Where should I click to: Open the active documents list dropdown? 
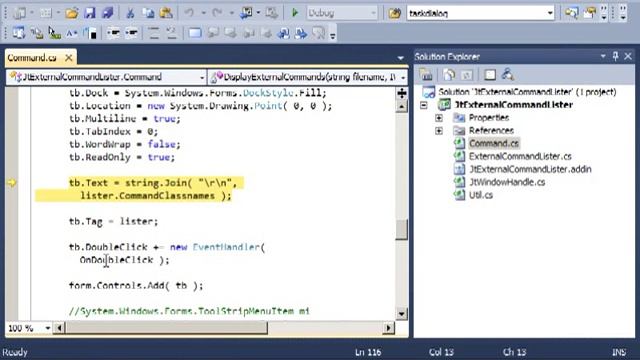pos(400,58)
